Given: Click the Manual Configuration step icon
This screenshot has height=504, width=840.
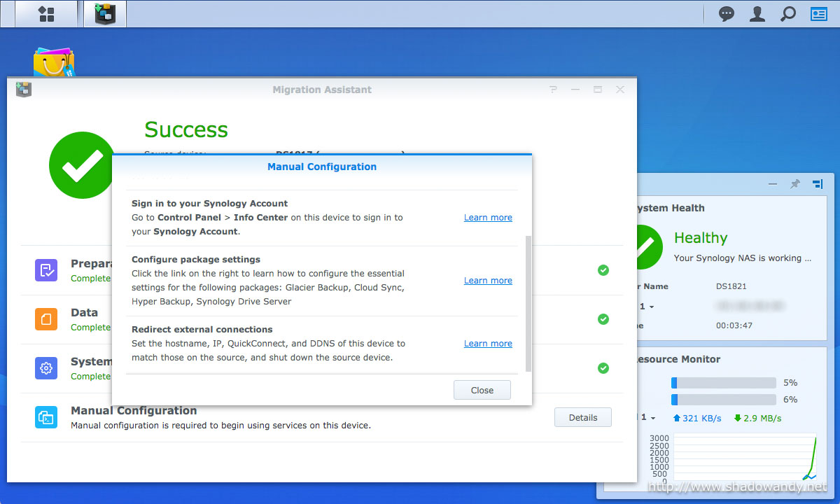Looking at the screenshot, I should [x=46, y=417].
